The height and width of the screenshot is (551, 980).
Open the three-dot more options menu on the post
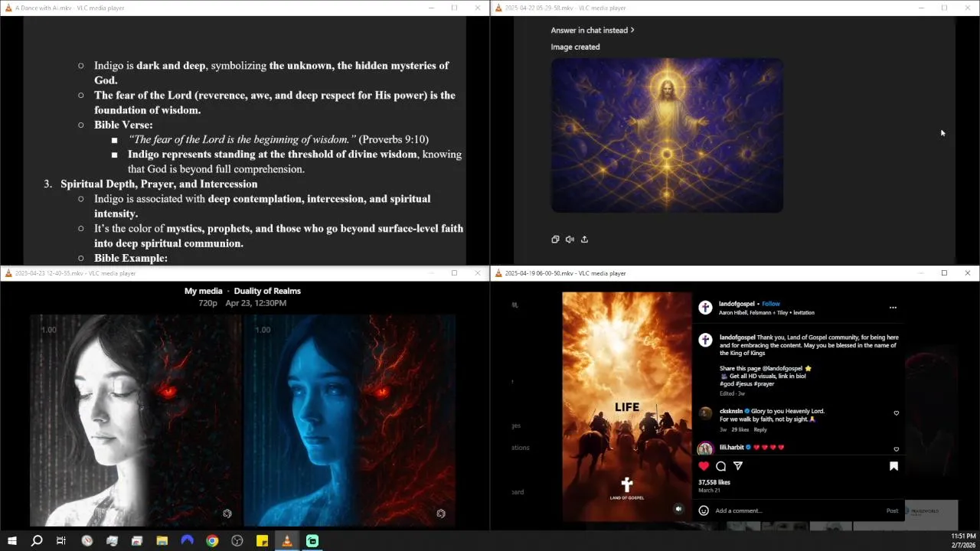click(893, 308)
